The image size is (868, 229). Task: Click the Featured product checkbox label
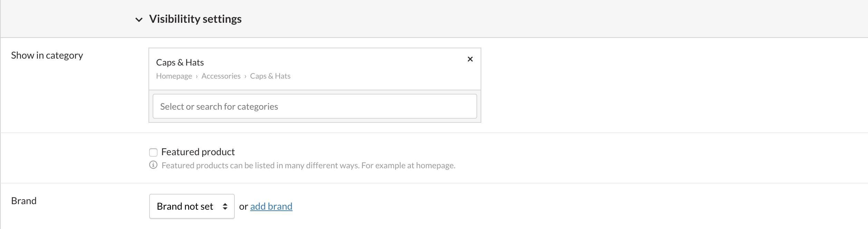coord(198,152)
